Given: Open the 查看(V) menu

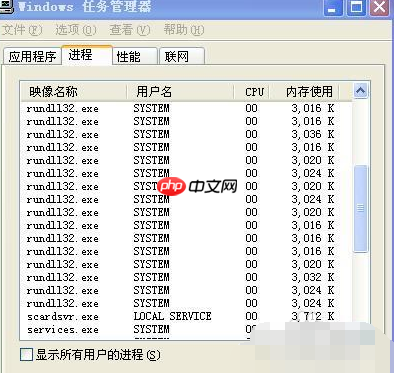Looking at the screenshot, I should 130,30.
